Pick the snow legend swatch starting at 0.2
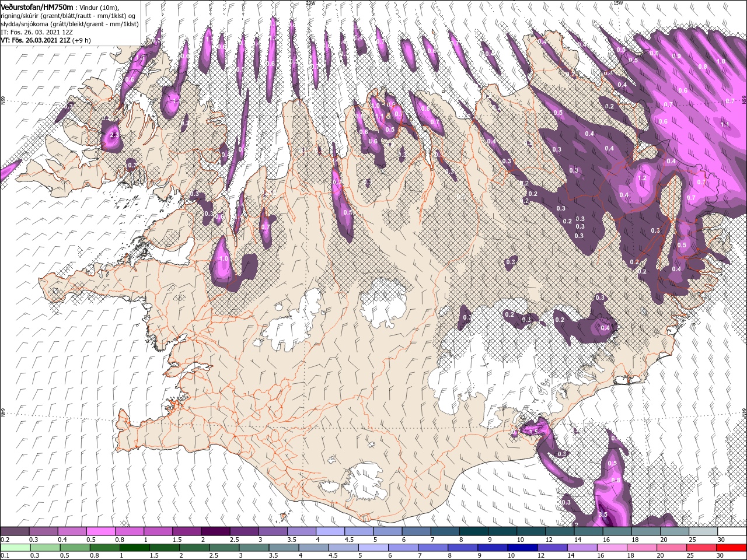 pos(15,531)
